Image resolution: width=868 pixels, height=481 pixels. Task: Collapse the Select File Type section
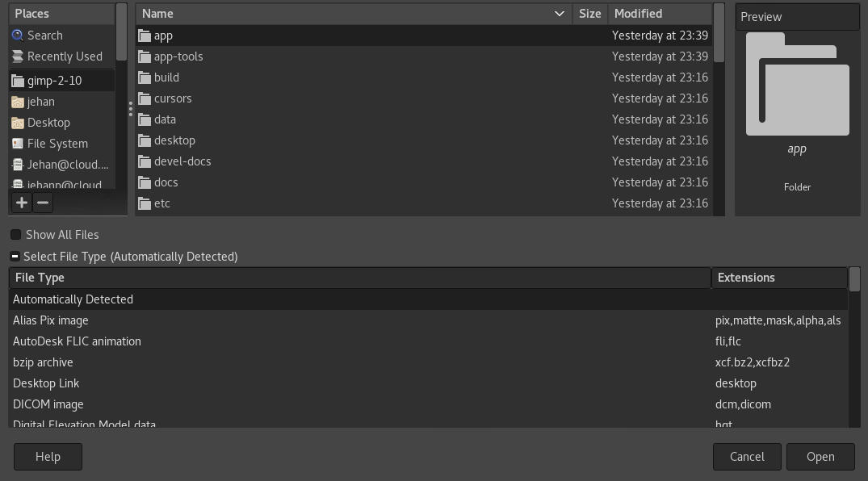point(15,256)
